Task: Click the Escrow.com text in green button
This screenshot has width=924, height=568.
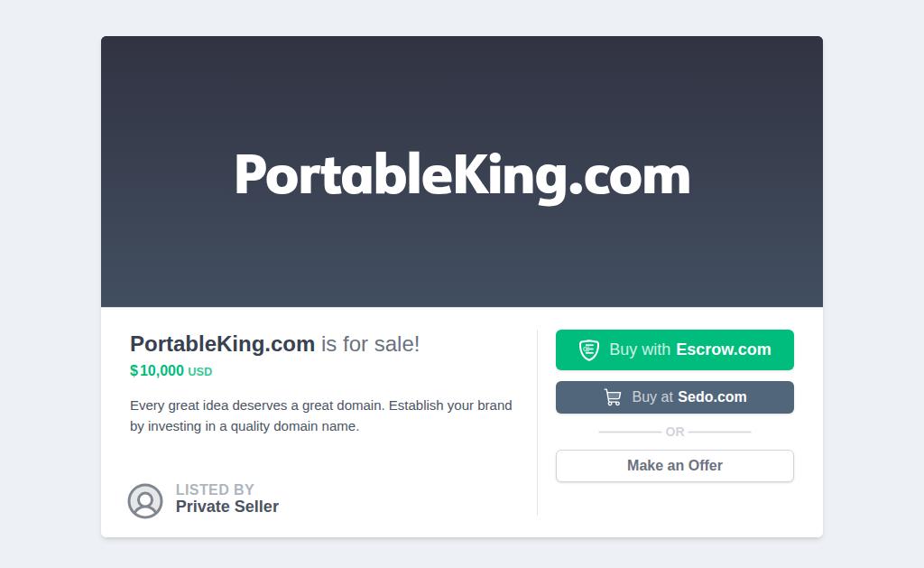Action: click(x=723, y=349)
